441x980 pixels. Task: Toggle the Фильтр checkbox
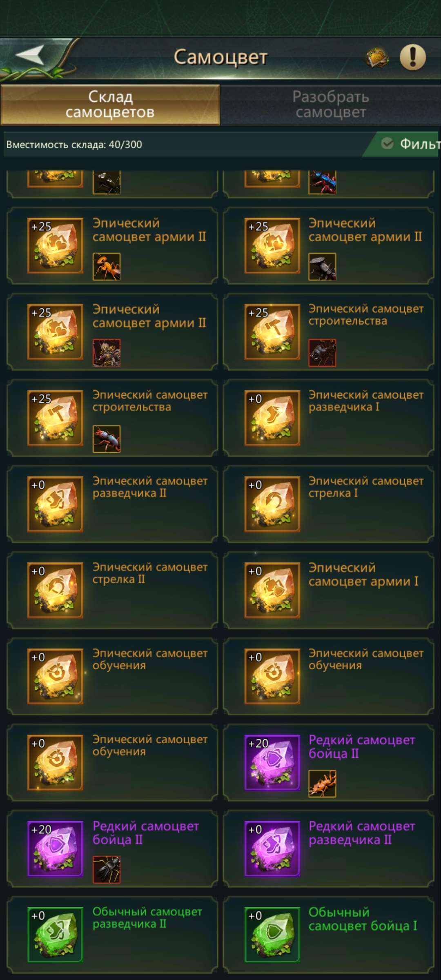click(x=387, y=143)
